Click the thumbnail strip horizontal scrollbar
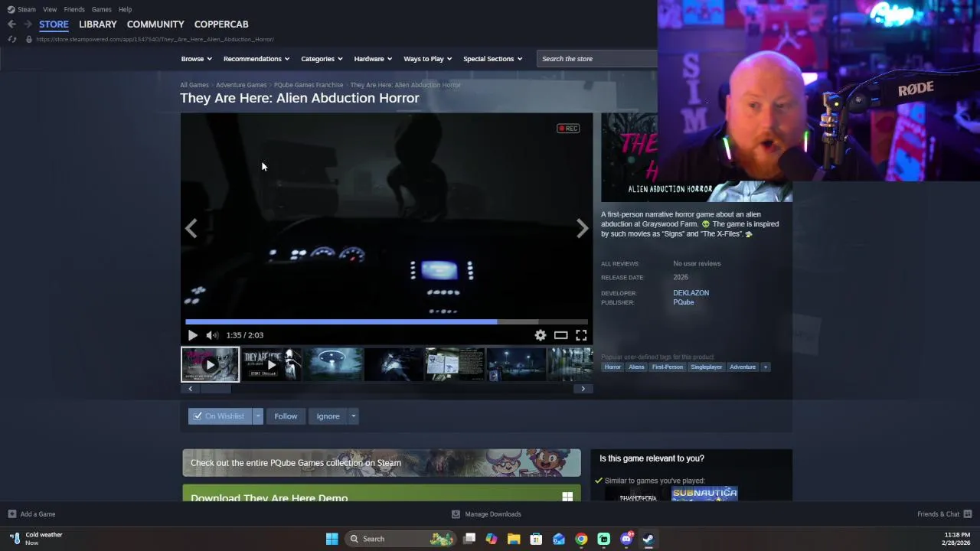 click(x=387, y=389)
